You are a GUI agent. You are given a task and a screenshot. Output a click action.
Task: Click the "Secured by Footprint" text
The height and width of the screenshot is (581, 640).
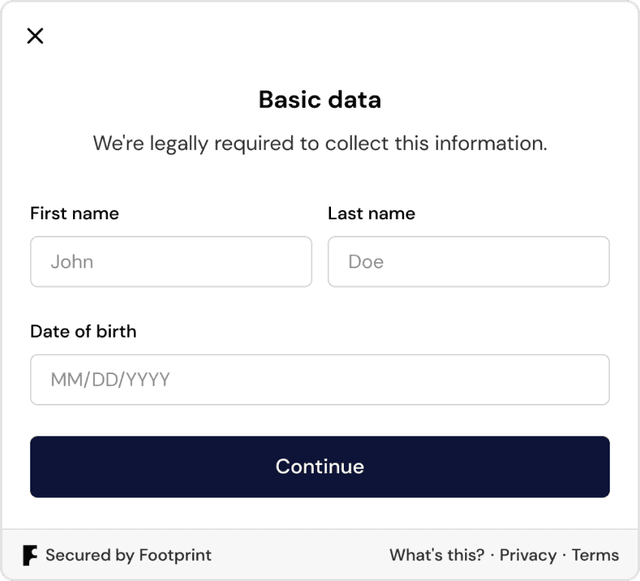pyautogui.click(x=128, y=555)
